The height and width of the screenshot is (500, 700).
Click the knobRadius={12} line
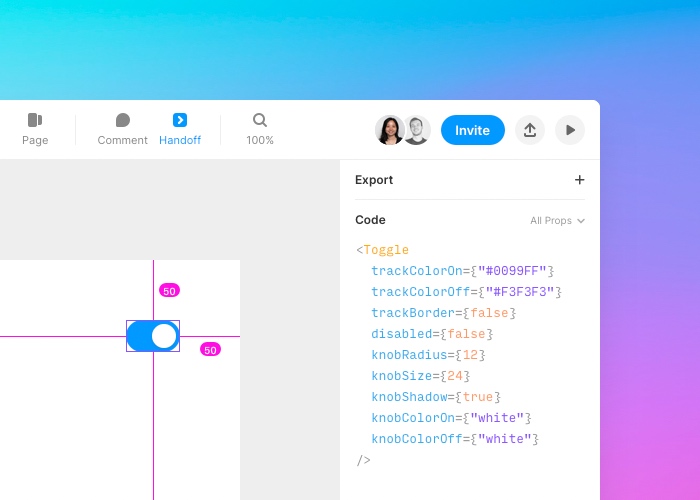pos(428,355)
